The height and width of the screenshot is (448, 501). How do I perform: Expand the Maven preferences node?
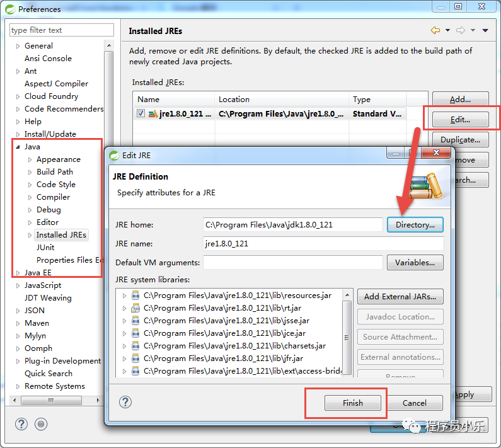pos(18,323)
